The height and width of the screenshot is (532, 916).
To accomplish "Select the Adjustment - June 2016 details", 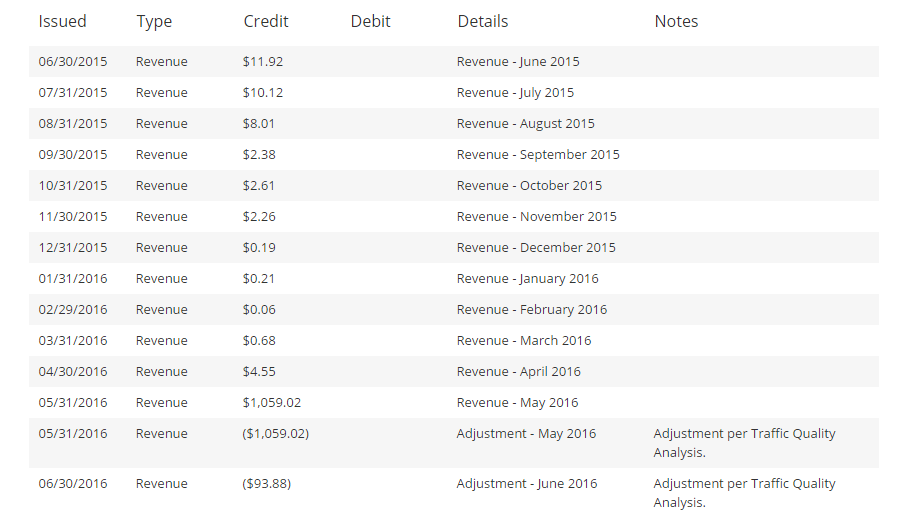I will pyautogui.click(x=526, y=483).
